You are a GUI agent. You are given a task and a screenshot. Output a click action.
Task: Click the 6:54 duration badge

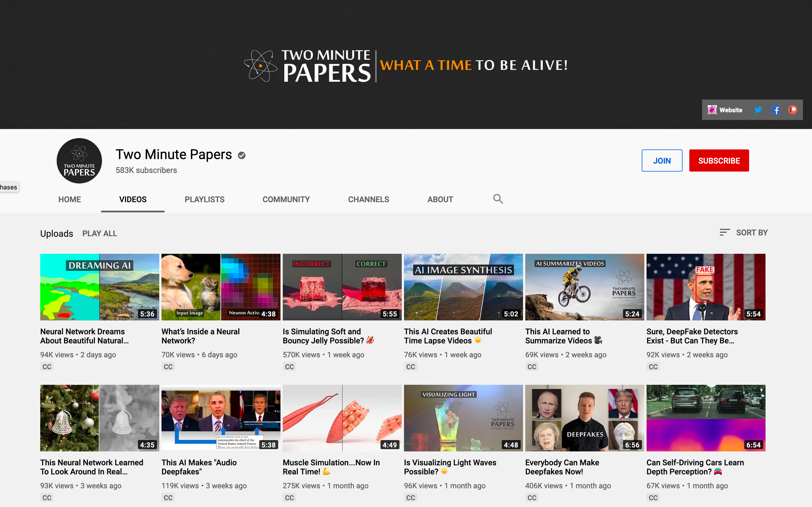coord(753,445)
